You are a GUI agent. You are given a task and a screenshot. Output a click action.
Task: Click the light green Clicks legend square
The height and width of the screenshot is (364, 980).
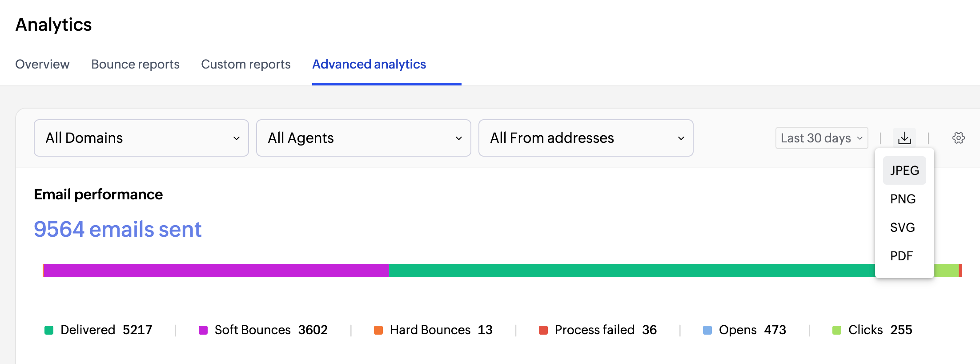point(837,330)
